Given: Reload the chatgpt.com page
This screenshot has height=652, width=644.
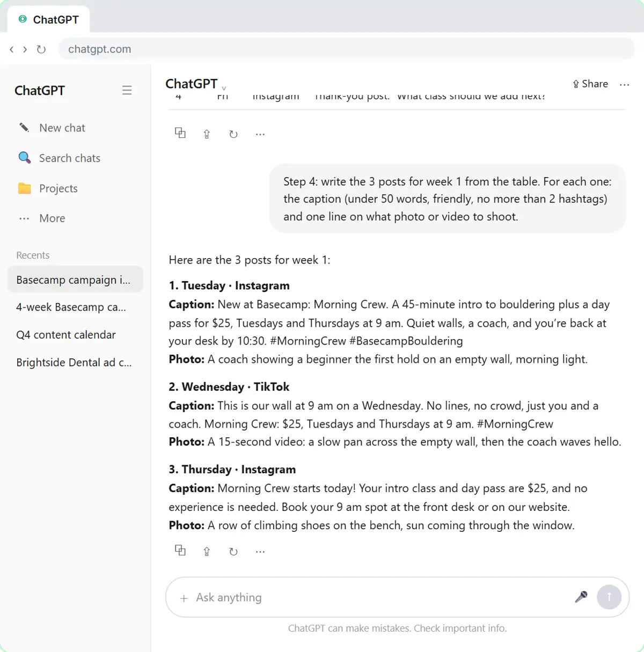Looking at the screenshot, I should (x=41, y=49).
